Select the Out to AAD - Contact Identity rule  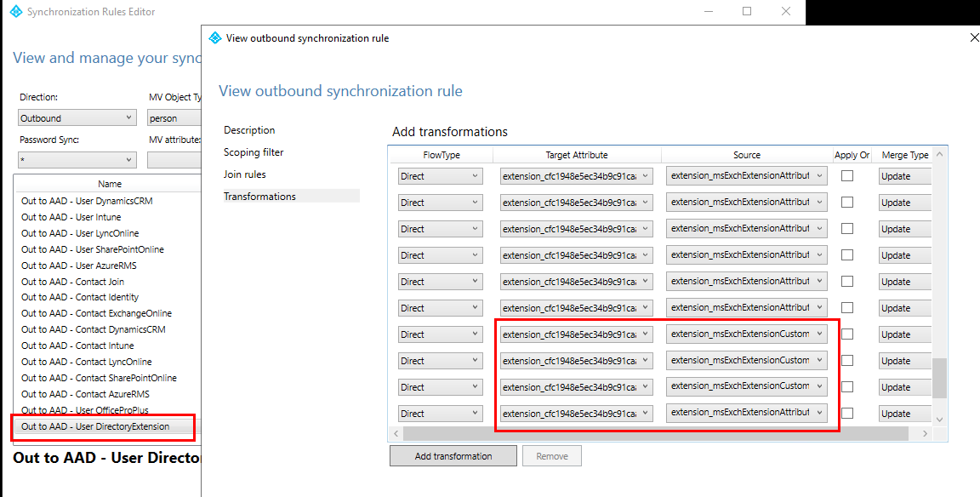click(x=80, y=297)
